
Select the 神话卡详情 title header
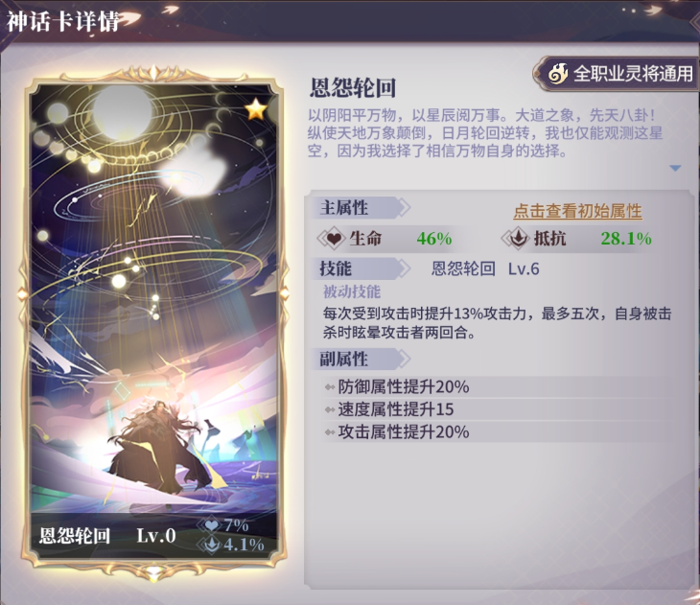62,21
